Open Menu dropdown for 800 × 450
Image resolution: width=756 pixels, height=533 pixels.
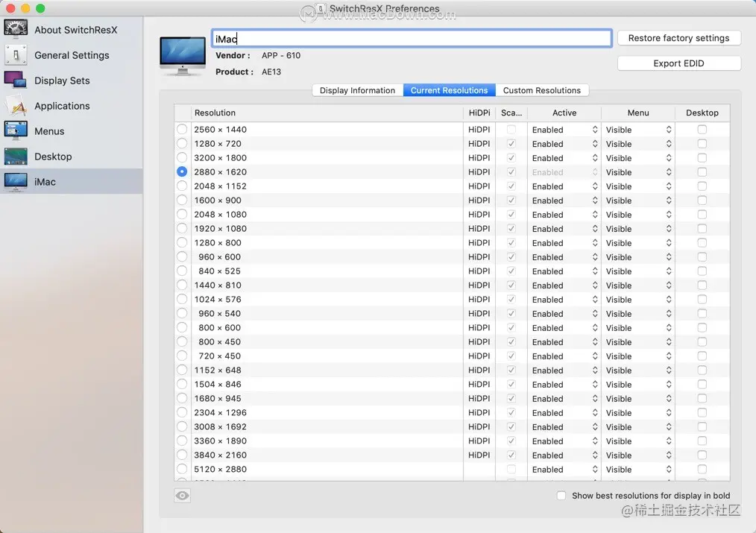coord(638,342)
